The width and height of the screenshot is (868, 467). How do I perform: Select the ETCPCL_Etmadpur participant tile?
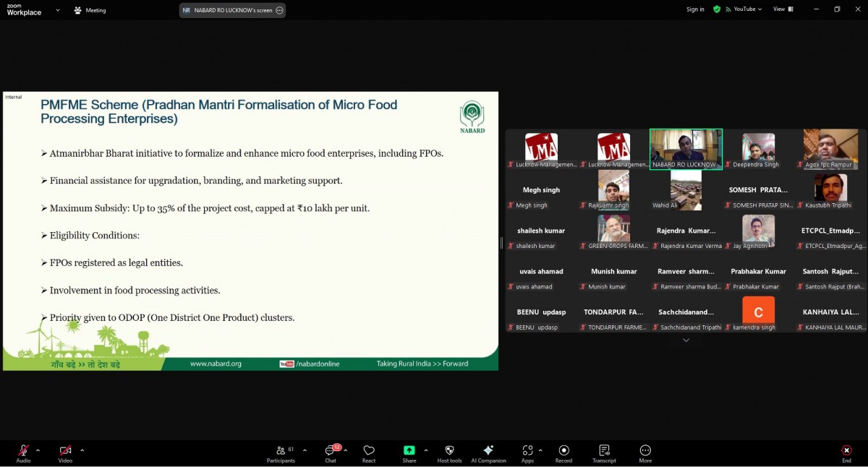tap(830, 231)
